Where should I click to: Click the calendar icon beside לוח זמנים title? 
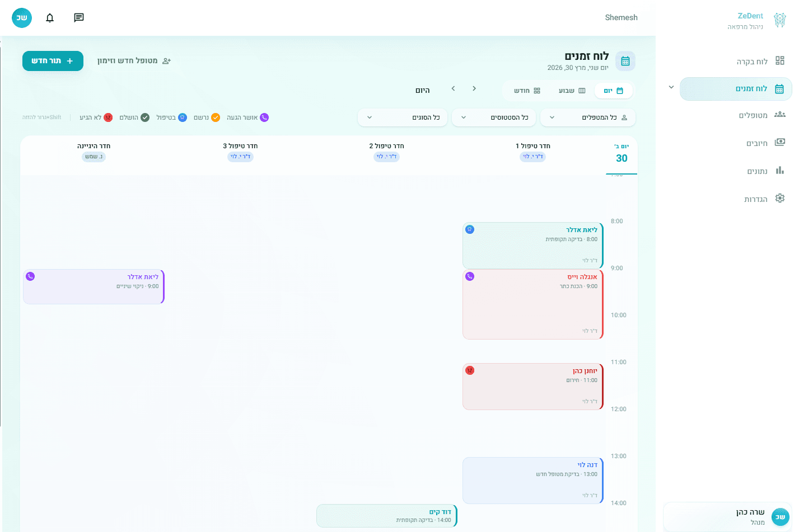625,61
